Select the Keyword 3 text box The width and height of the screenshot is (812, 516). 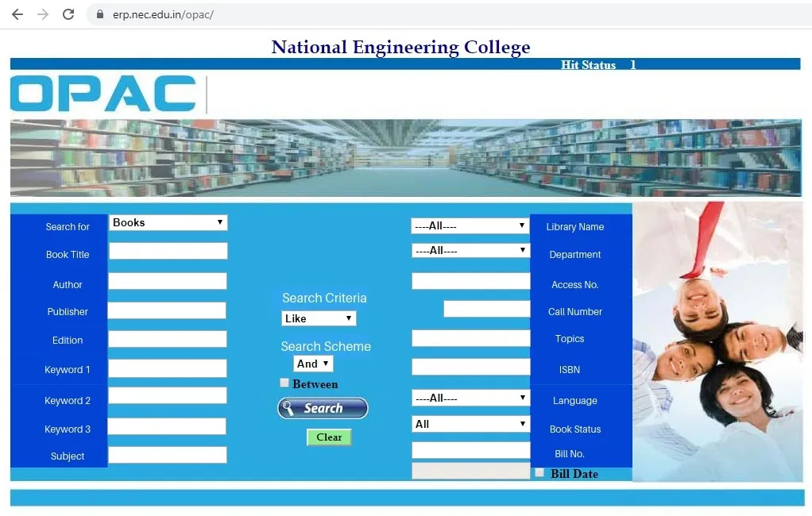pos(167,426)
